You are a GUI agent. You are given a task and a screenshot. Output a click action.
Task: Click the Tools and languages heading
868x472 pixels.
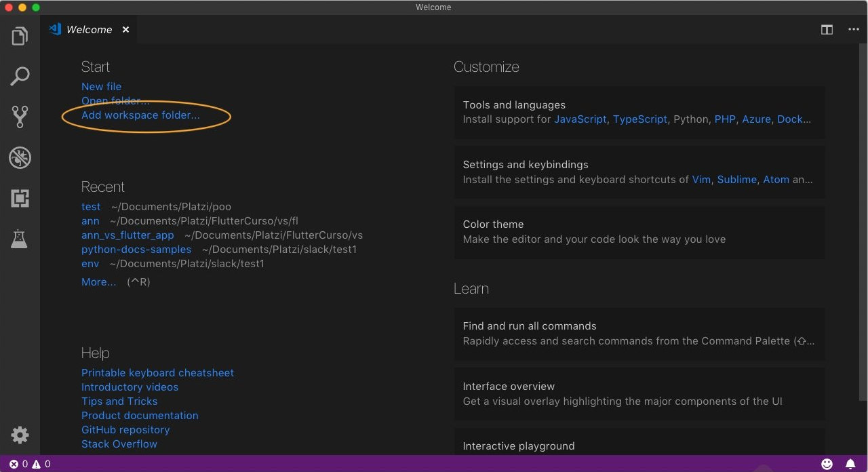click(x=514, y=105)
